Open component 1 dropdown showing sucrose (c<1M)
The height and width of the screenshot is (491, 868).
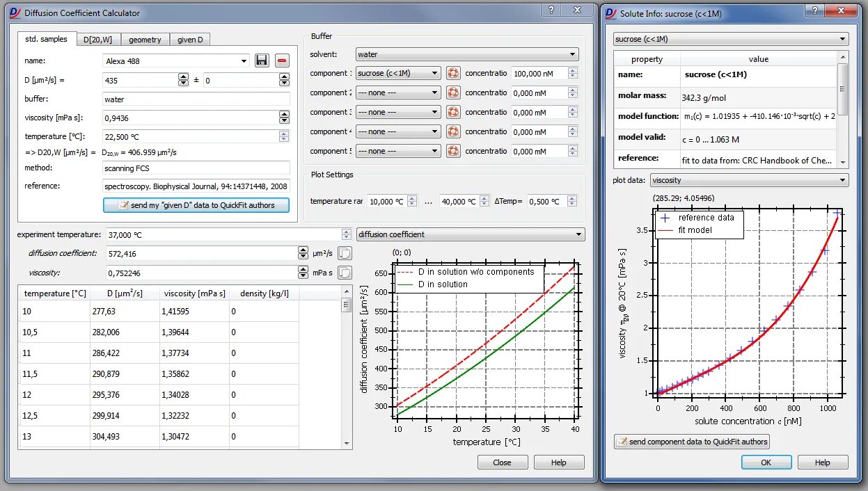pyautogui.click(x=398, y=73)
